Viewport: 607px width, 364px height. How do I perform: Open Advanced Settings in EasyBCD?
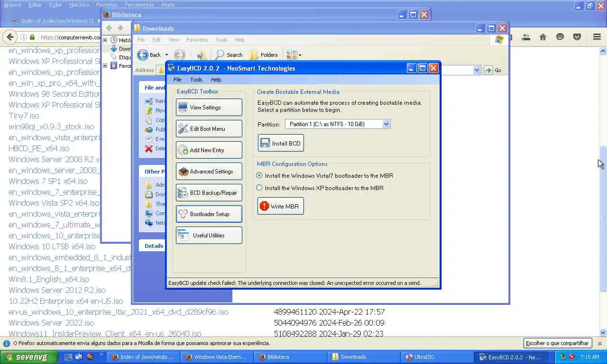tap(209, 171)
